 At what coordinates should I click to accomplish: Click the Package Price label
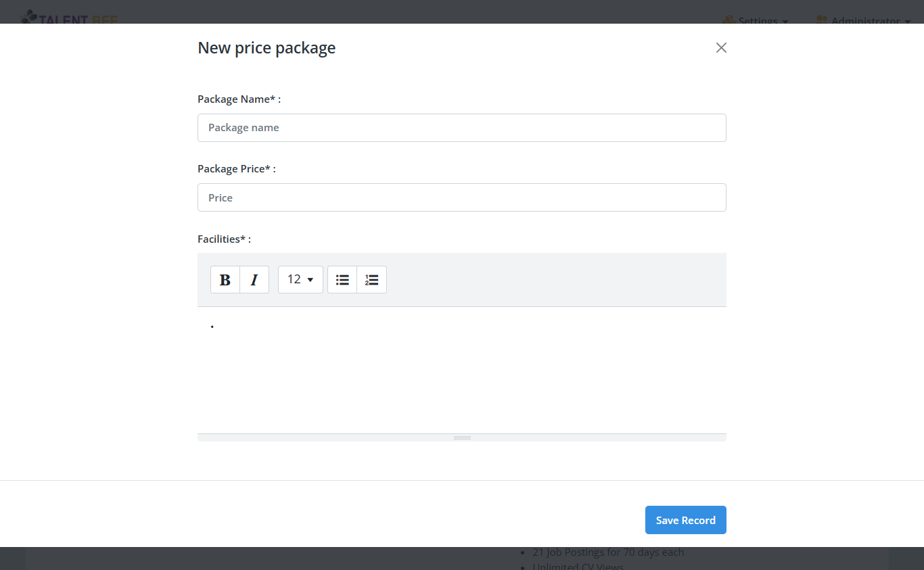[x=236, y=169]
